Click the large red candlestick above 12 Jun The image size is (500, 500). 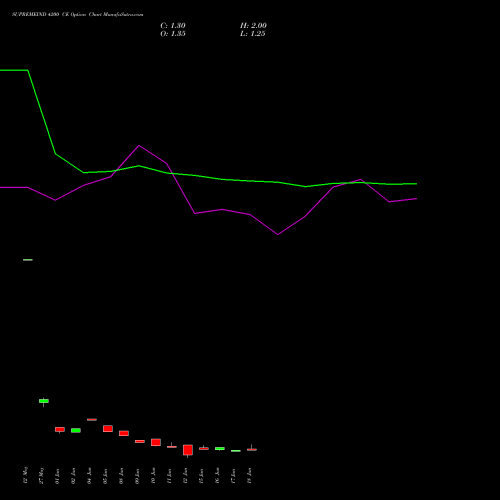[188, 450]
